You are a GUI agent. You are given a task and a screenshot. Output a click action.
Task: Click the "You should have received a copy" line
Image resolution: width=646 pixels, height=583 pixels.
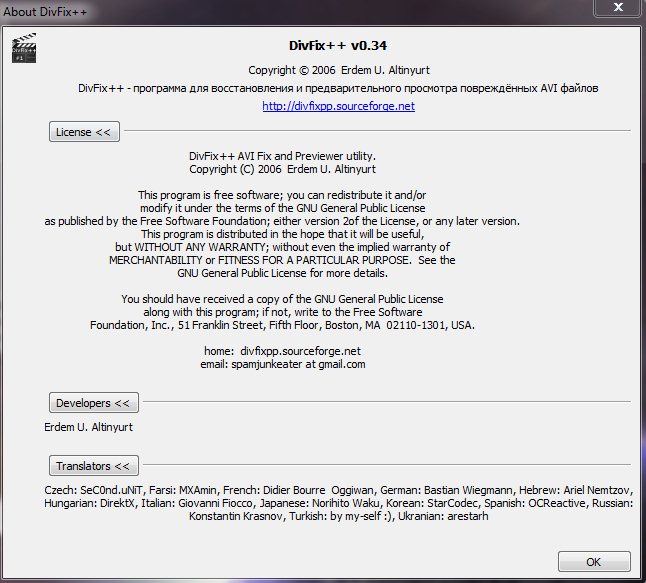(283, 299)
